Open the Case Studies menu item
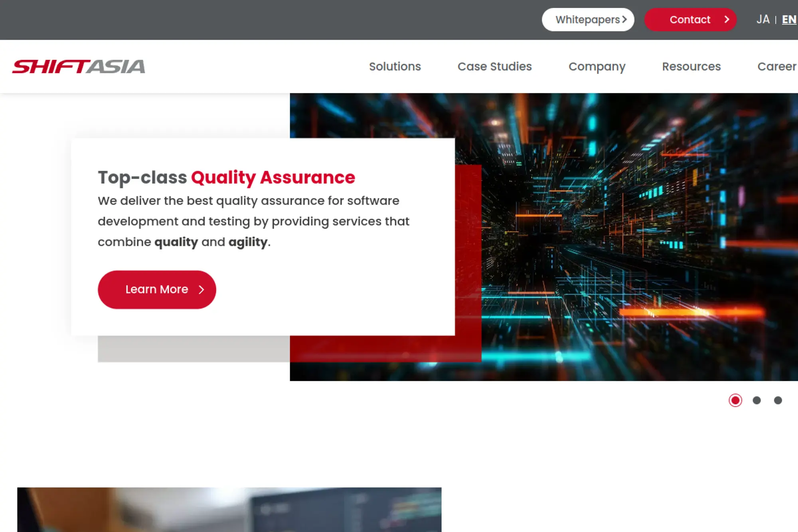Image resolution: width=798 pixels, height=532 pixels. pyautogui.click(x=494, y=66)
